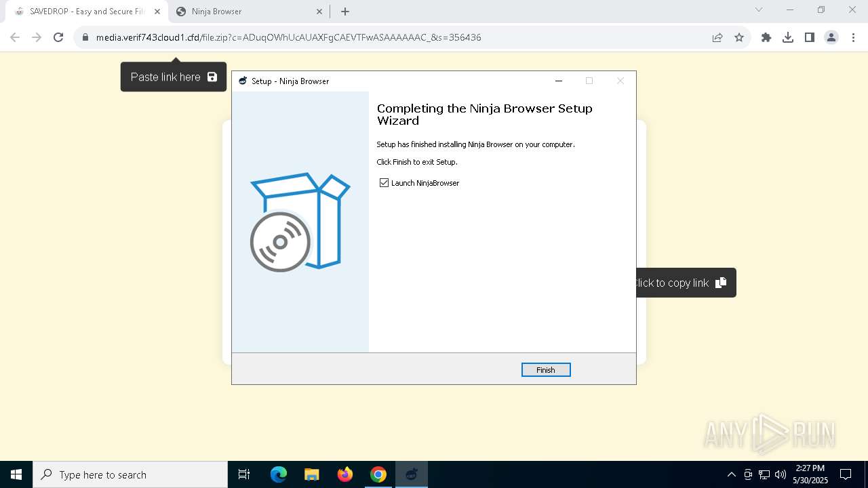Click the Paste link here tooltip

pyautogui.click(x=174, y=77)
